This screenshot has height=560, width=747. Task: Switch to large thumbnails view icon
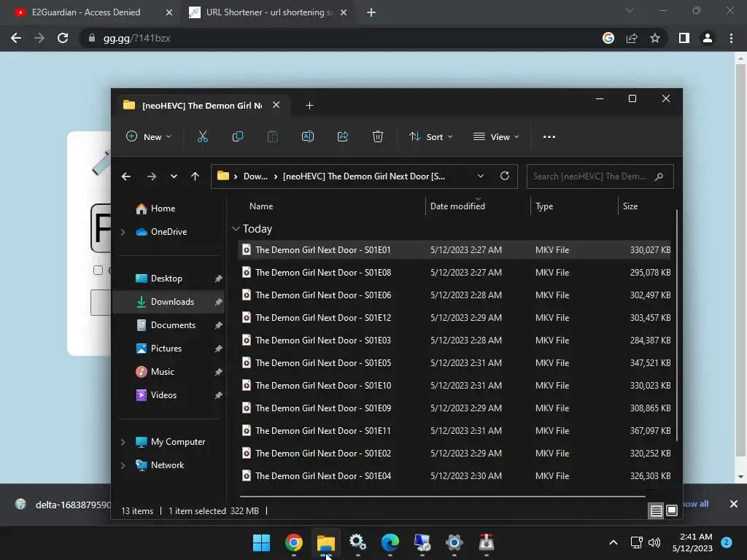tap(672, 511)
